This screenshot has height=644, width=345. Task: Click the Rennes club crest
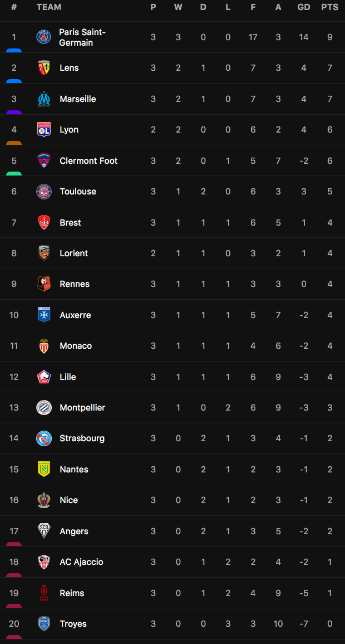[x=44, y=284]
